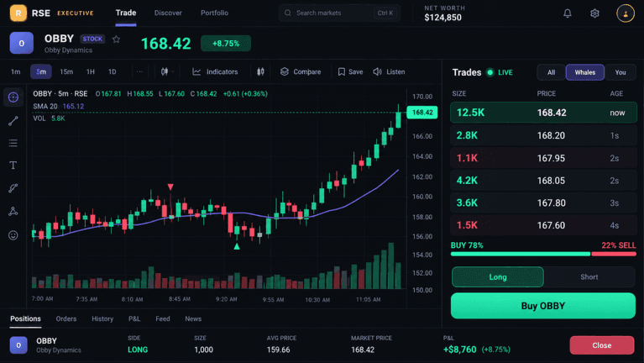Click the green buy marker on chart

(237, 246)
